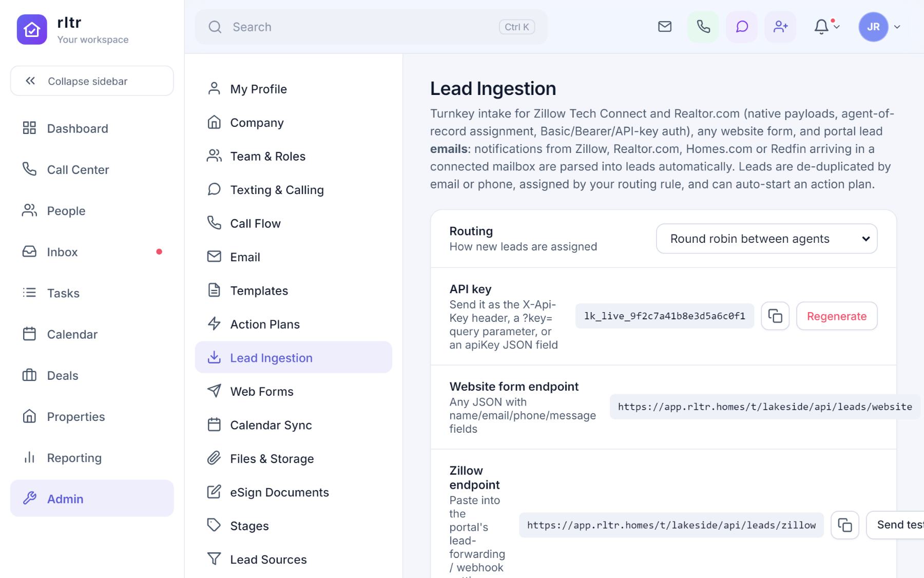Click the Tasks list icon
The width and height of the screenshot is (924, 578).
(29, 293)
